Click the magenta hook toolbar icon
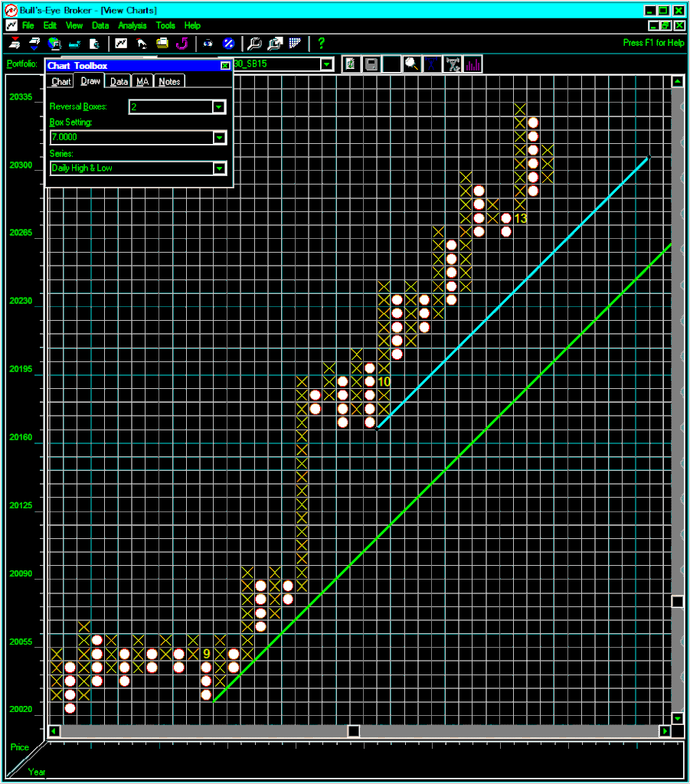This screenshot has height=784, width=690. click(182, 44)
